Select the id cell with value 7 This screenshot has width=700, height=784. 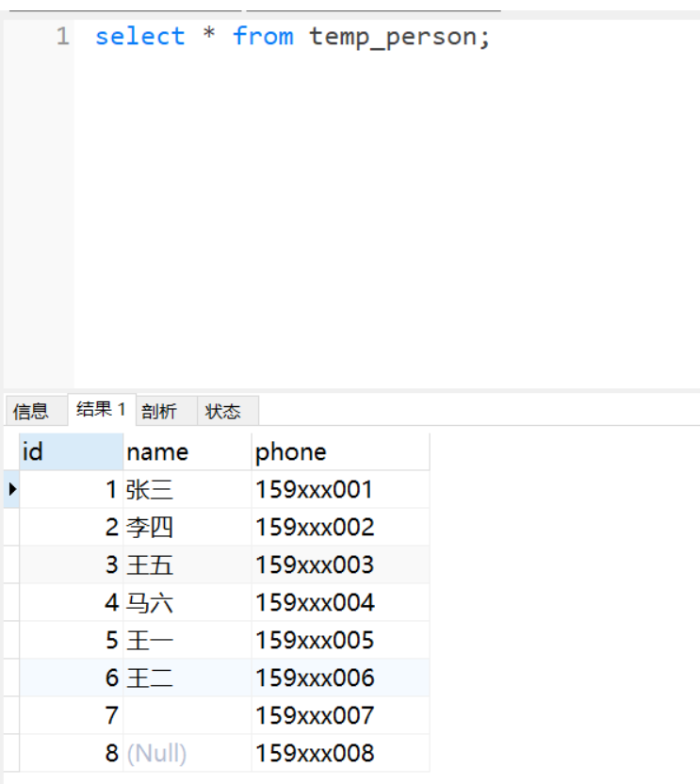(71, 715)
